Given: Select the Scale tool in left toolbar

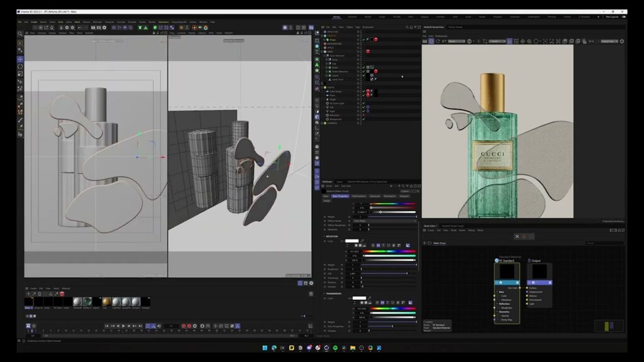Looking at the screenshot, I should (20, 74).
